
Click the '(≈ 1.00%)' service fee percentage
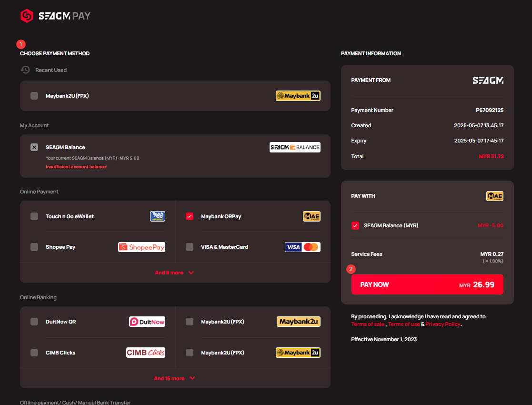(493, 261)
